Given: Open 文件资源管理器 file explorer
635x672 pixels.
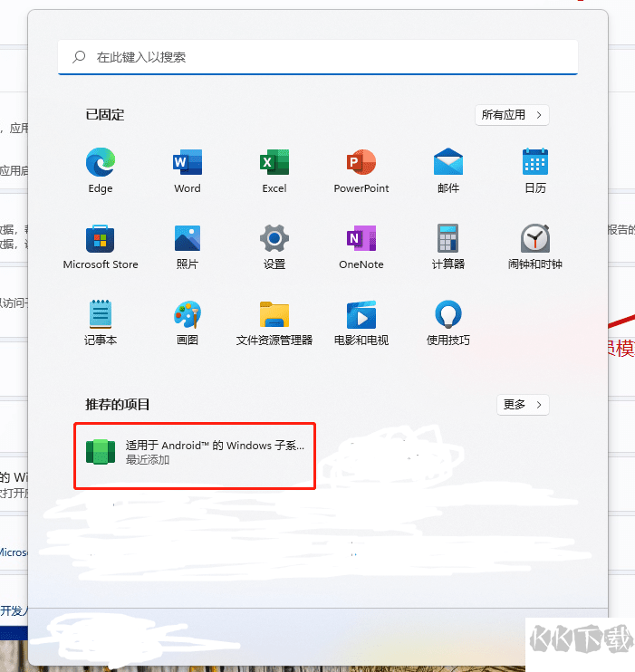Looking at the screenshot, I should click(274, 314).
